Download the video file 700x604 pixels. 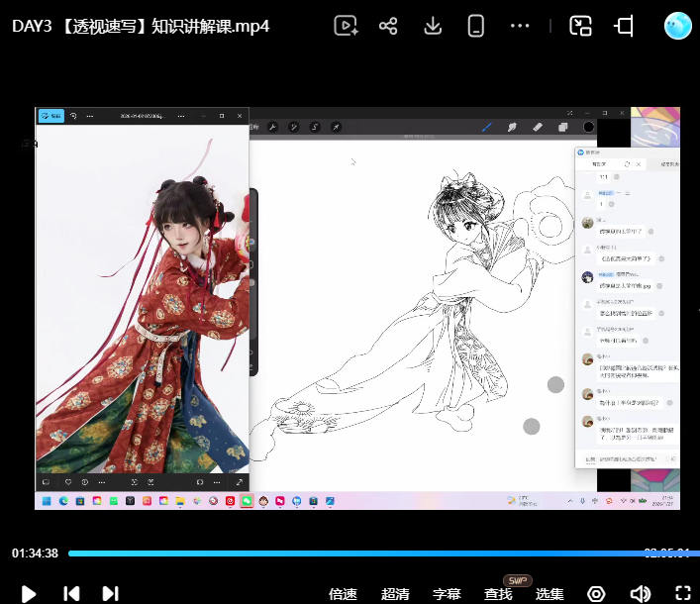433,26
